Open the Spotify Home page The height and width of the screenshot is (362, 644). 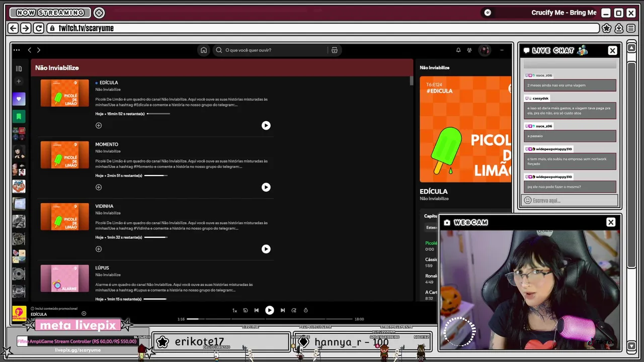click(x=203, y=50)
